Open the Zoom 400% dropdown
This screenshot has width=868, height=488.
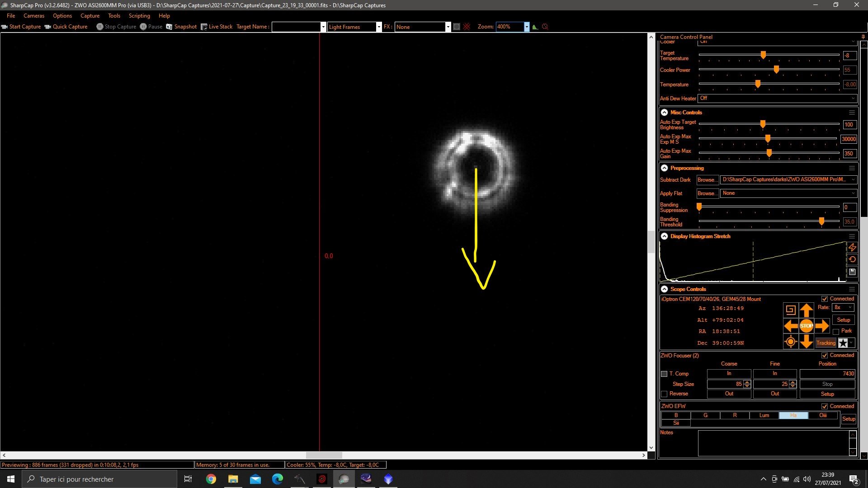(x=527, y=27)
